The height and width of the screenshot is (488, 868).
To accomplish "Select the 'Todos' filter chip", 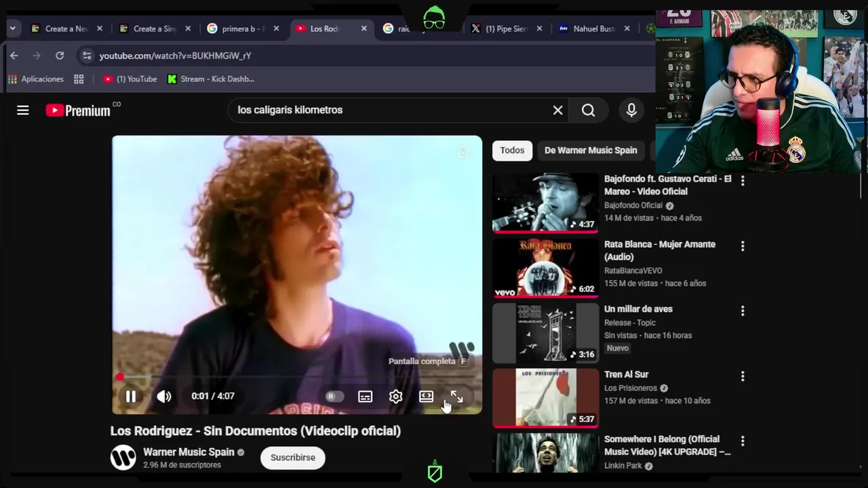I will tap(512, 150).
